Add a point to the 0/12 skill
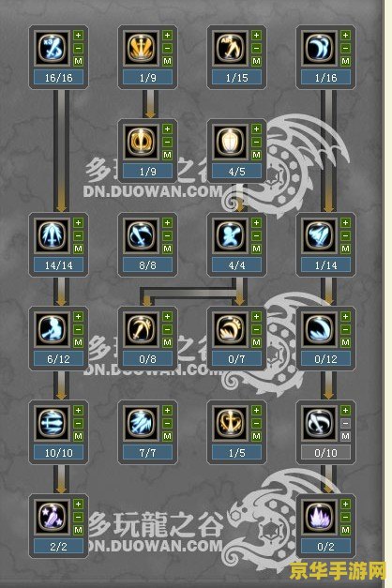Screen dimensions: 392x588 (x=345, y=316)
